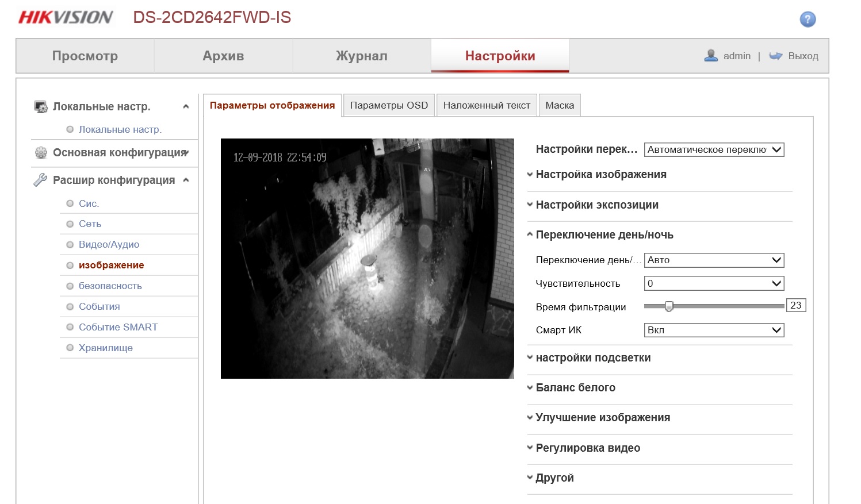Click the Время фильтрации slider handle
861x504 pixels.
coord(669,306)
